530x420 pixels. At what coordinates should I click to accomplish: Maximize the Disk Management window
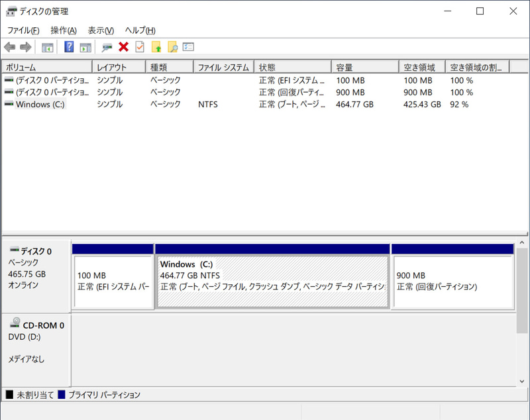click(480, 11)
